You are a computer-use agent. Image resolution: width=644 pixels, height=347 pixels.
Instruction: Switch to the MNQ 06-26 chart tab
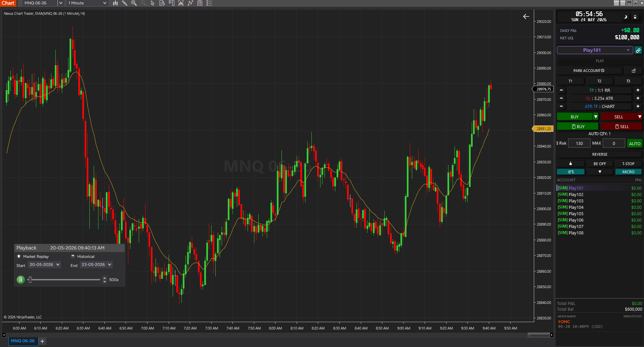pyautogui.click(x=23, y=341)
